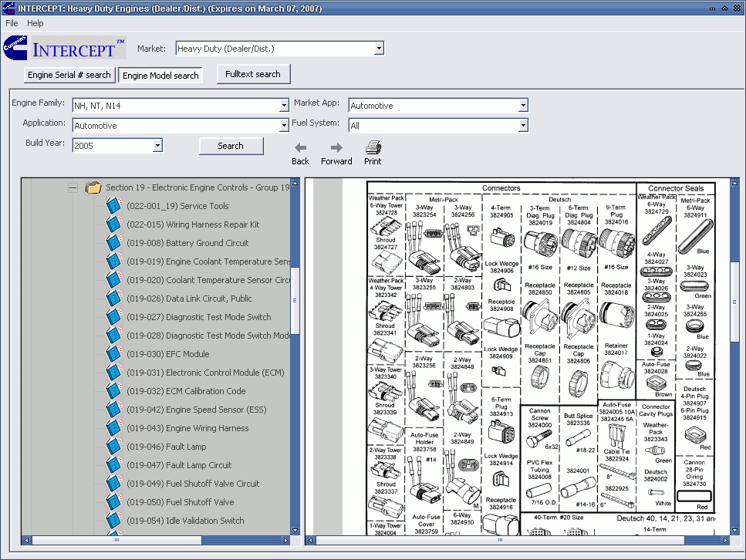Screen dimensions: 746x560
Task: Click the Section 19 folder icon
Action: [x=93, y=187]
